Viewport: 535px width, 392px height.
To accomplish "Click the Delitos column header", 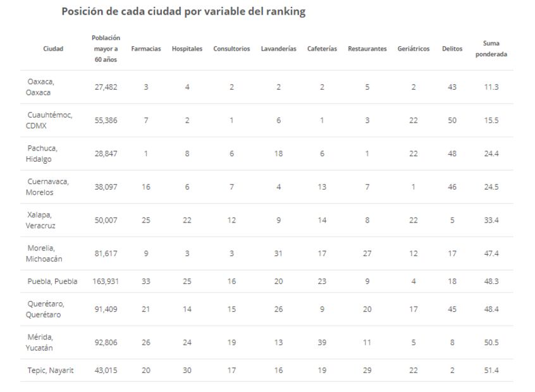I will click(x=452, y=49).
